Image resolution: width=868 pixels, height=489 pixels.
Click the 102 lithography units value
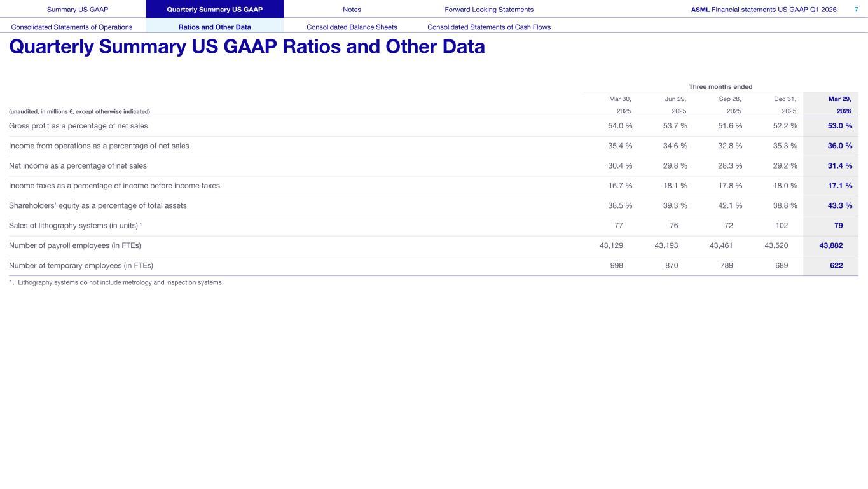pyautogui.click(x=782, y=226)
